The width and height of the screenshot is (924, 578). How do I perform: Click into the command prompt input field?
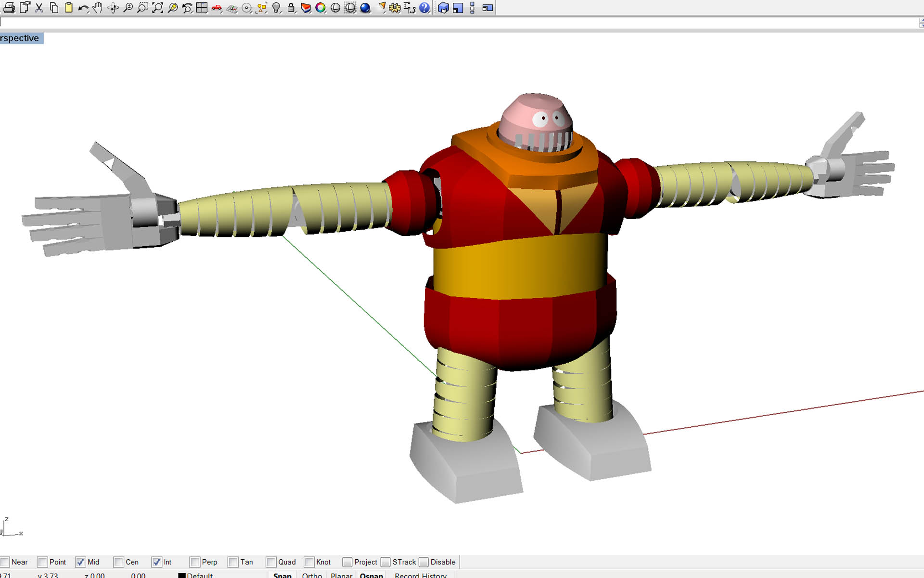pos(460,22)
